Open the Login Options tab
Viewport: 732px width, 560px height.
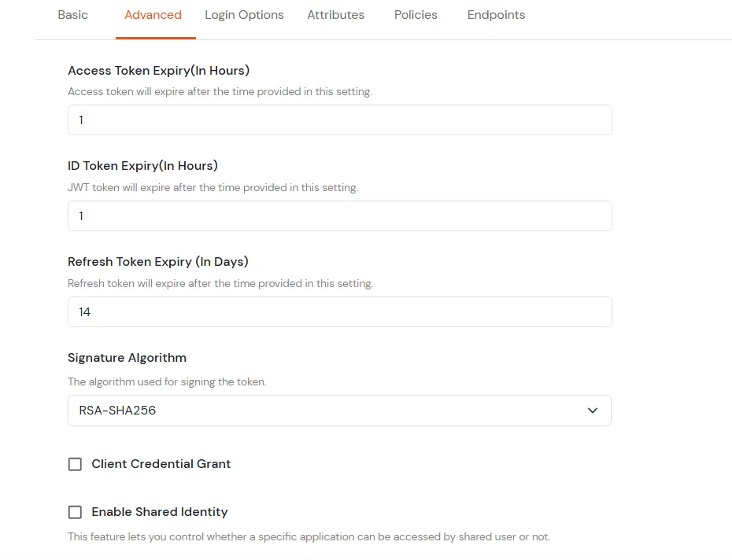pos(244,14)
